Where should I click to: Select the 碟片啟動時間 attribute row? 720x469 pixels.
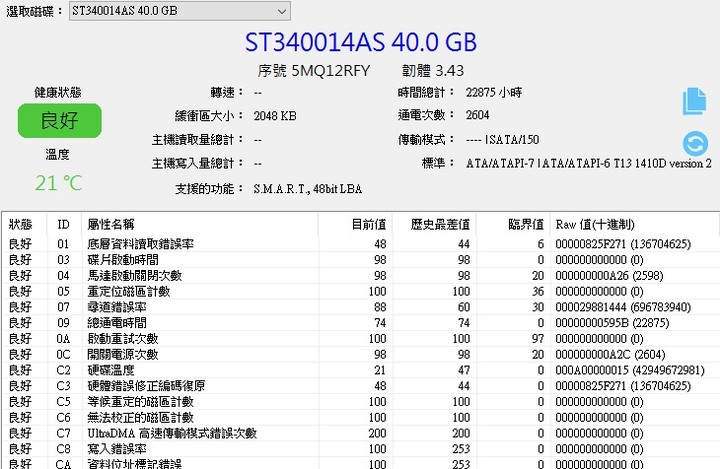coord(361,260)
